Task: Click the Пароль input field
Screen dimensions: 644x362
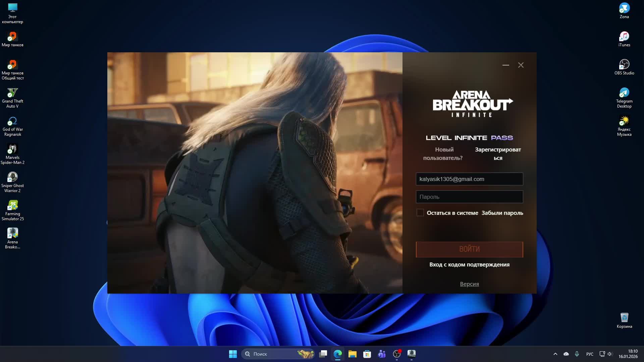Action: (469, 197)
